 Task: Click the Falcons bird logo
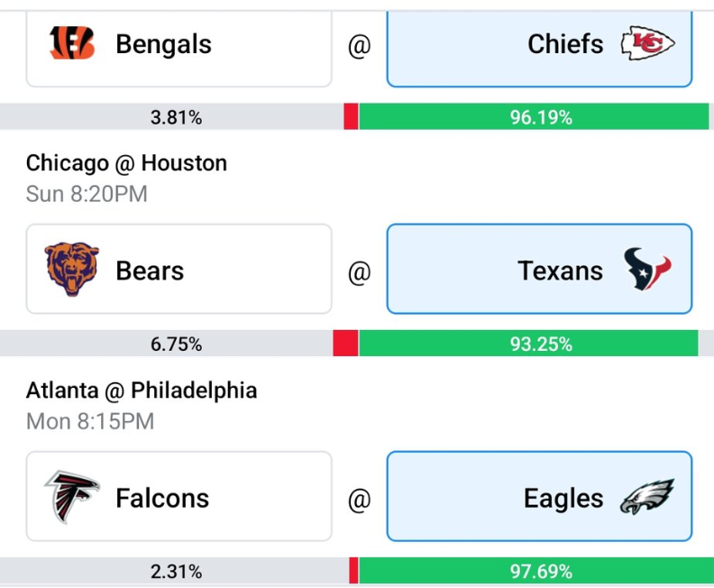point(72,497)
